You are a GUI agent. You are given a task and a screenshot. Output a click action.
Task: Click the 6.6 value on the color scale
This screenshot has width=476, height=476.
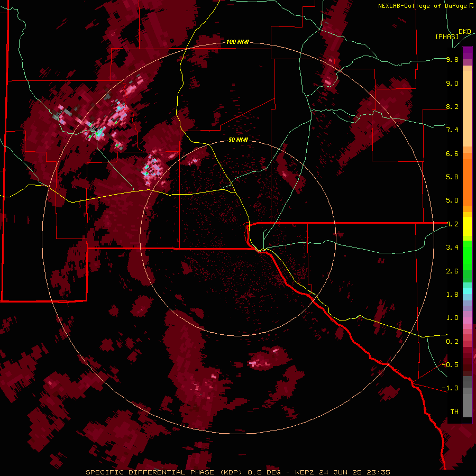click(x=452, y=153)
